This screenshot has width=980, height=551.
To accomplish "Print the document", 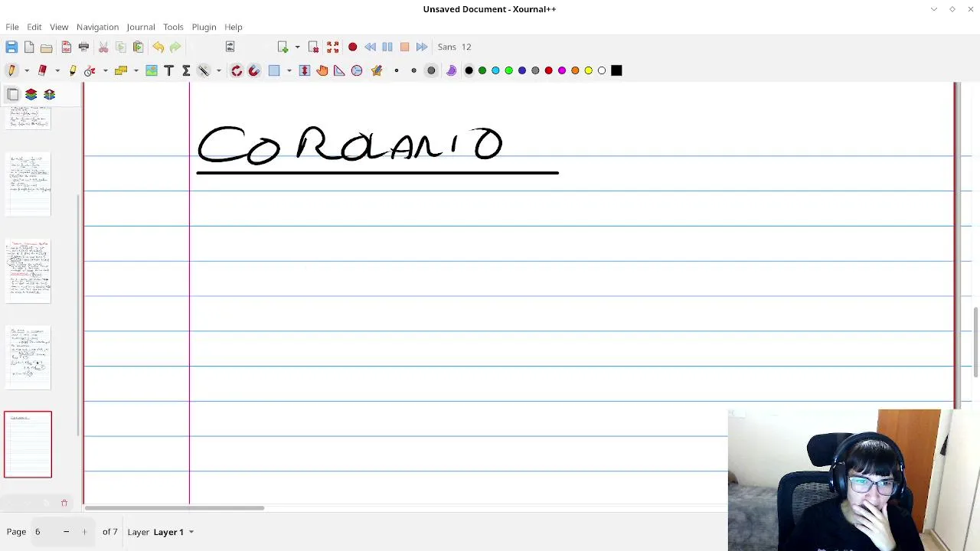I will tap(83, 47).
